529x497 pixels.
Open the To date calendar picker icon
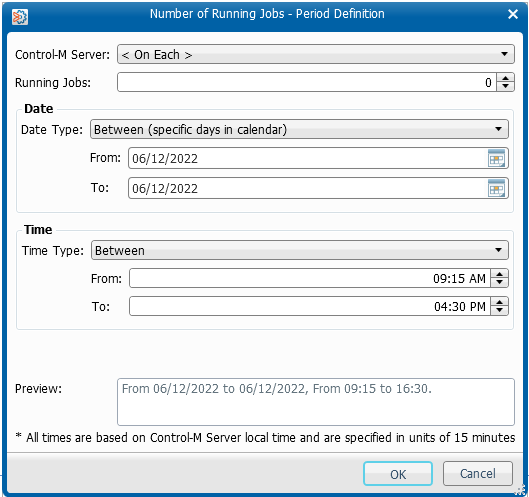click(496, 188)
